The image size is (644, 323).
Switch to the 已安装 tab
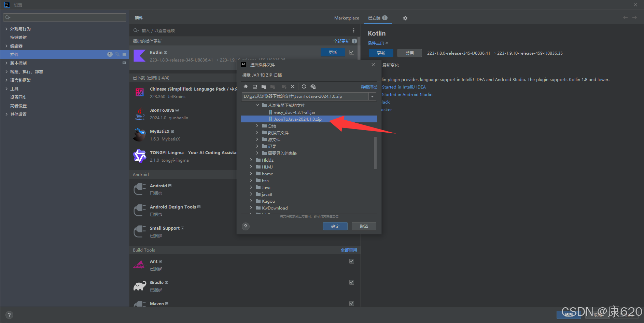[x=378, y=18]
